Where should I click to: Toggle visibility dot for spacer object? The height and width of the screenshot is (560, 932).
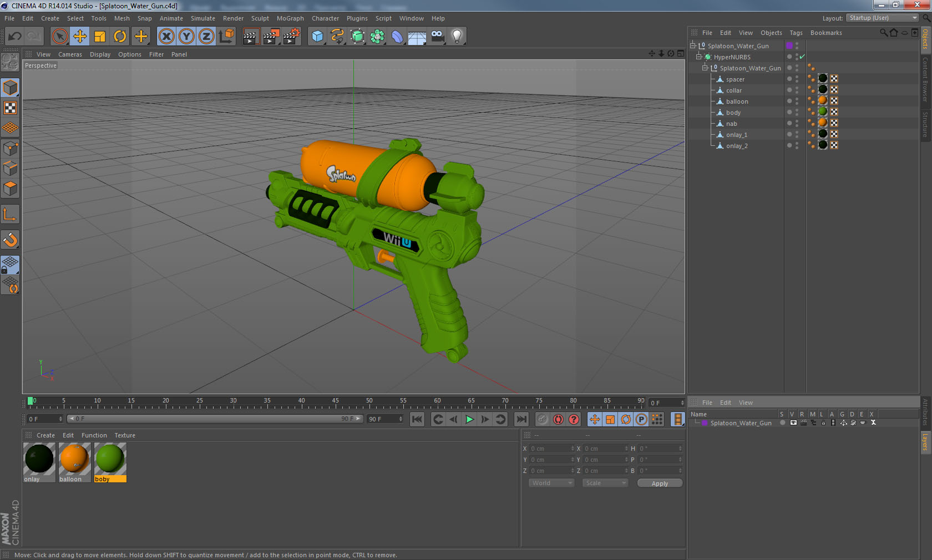(x=789, y=79)
